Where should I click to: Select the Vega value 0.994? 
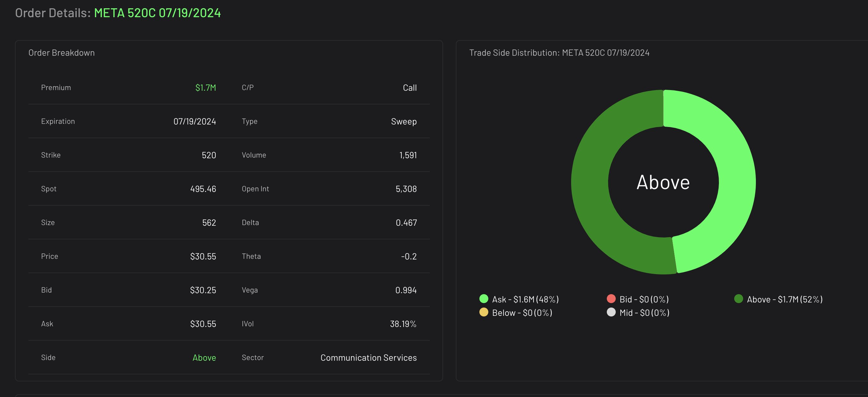406,290
